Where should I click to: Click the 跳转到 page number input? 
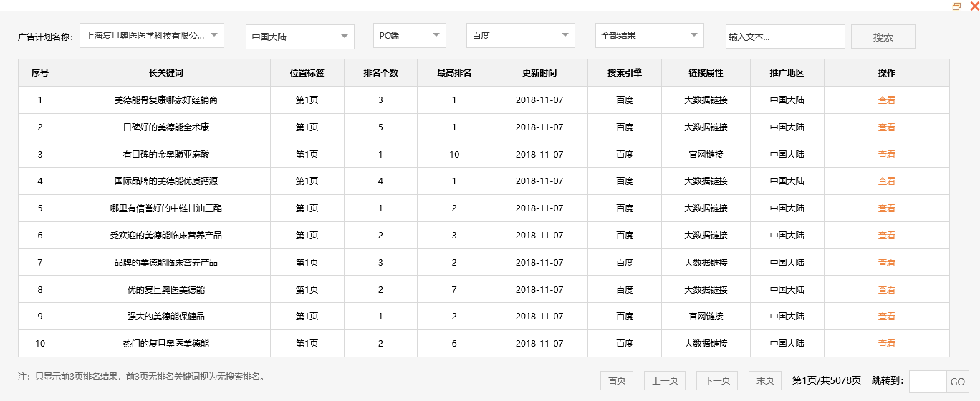pyautogui.click(x=928, y=382)
